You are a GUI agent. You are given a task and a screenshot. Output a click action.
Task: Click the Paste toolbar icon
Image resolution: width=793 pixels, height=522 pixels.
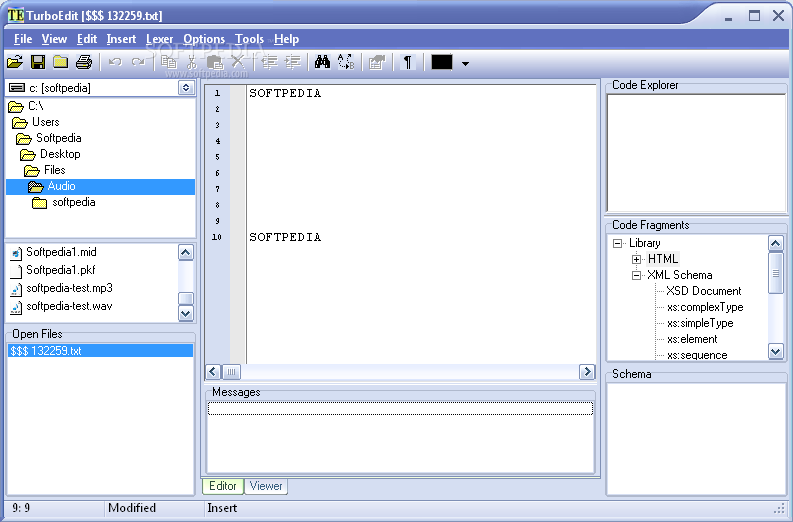pyautogui.click(x=215, y=62)
